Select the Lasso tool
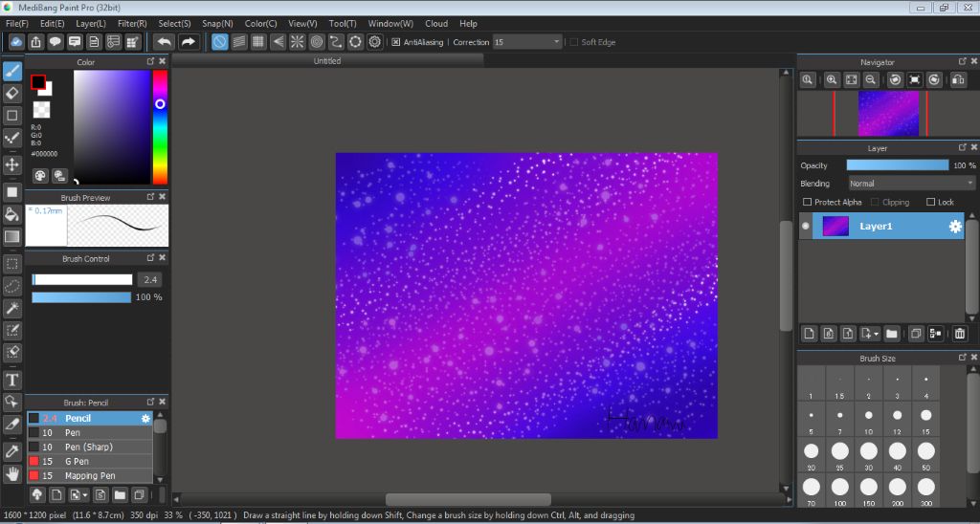The image size is (980, 524). 11,285
